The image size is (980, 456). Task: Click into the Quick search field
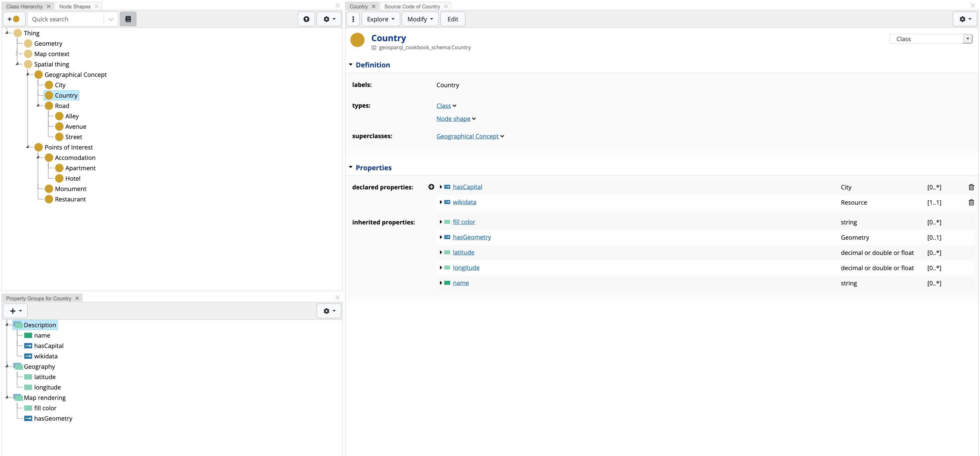(65, 19)
